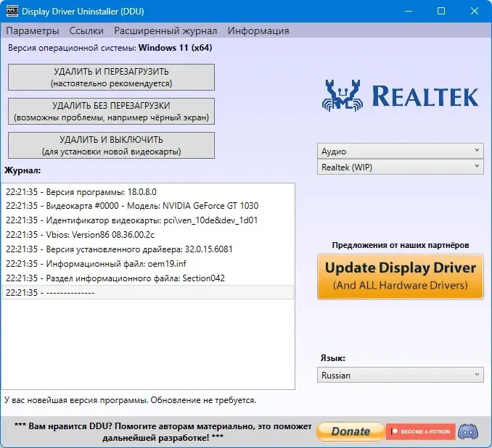492x448 pixels.
Task: Click the DDU app icon in title bar
Action: point(12,12)
